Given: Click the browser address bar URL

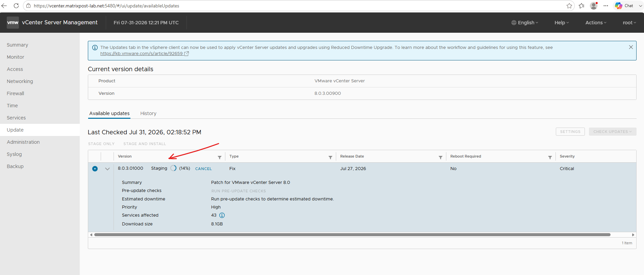Looking at the screenshot, I should click(x=106, y=6).
